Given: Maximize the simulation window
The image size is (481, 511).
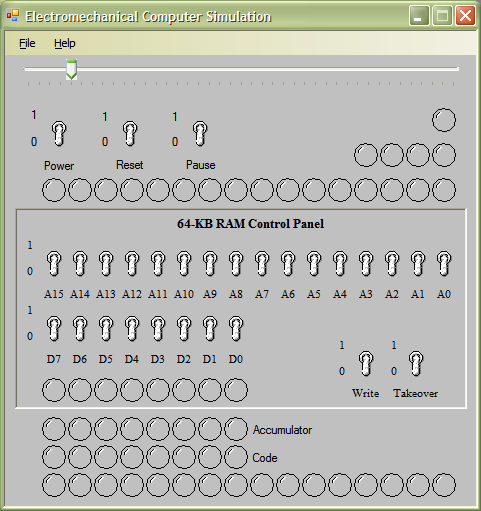Looking at the screenshot, I should [442, 15].
